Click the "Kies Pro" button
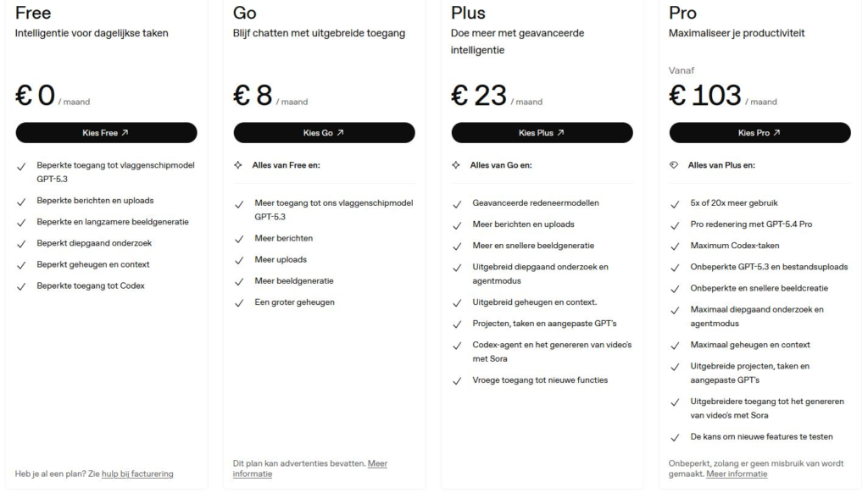Image resolution: width=868 pixels, height=493 pixels. [759, 133]
